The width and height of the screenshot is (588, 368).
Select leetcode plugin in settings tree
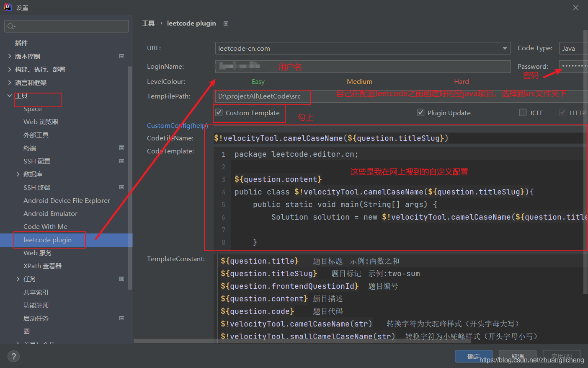(x=47, y=240)
